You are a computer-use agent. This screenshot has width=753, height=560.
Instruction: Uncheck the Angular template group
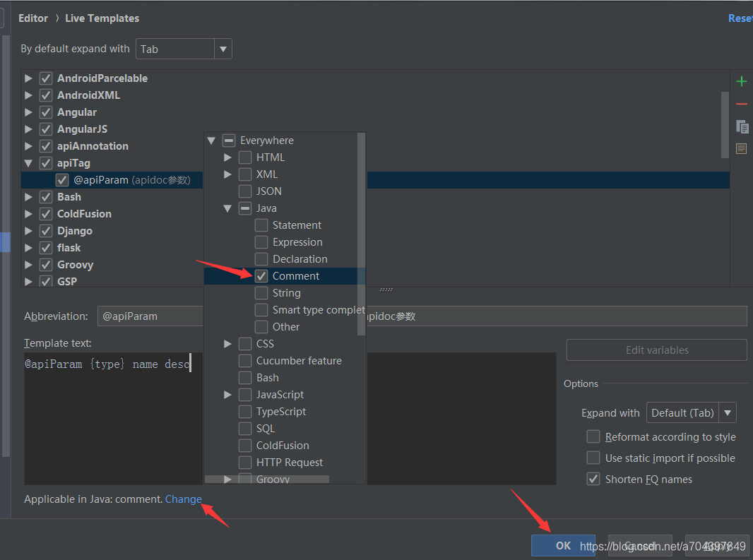point(46,112)
